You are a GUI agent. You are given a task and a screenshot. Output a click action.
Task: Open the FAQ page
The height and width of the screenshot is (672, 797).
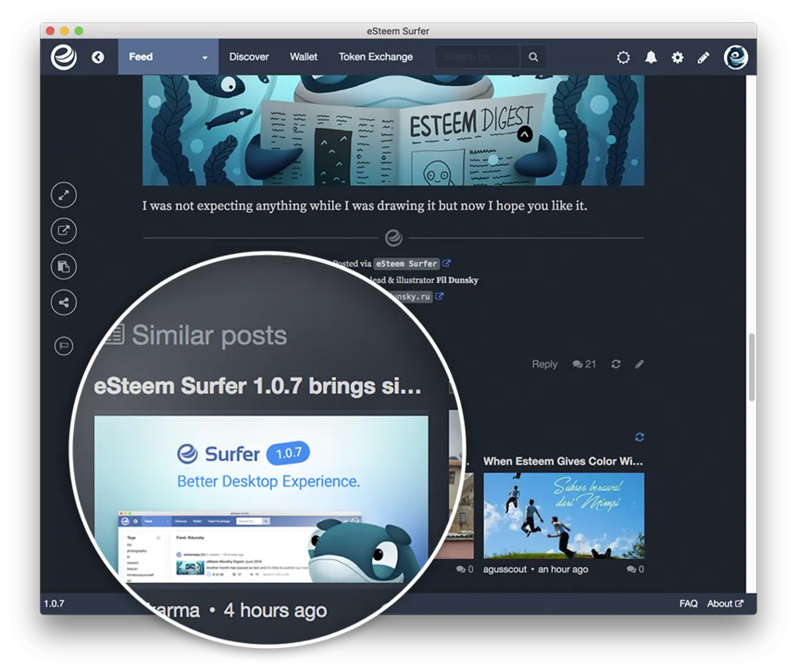(688, 603)
